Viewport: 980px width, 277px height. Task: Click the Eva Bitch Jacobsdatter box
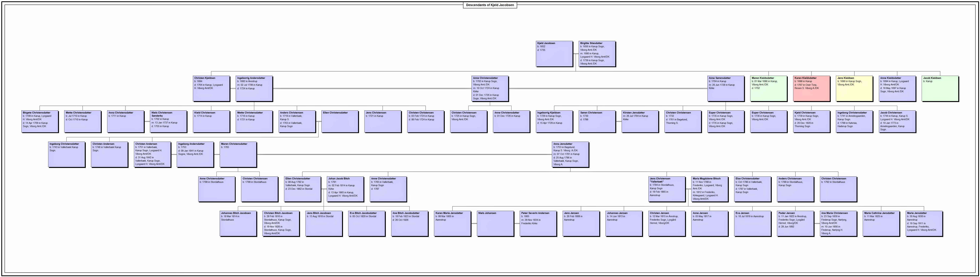click(367, 224)
